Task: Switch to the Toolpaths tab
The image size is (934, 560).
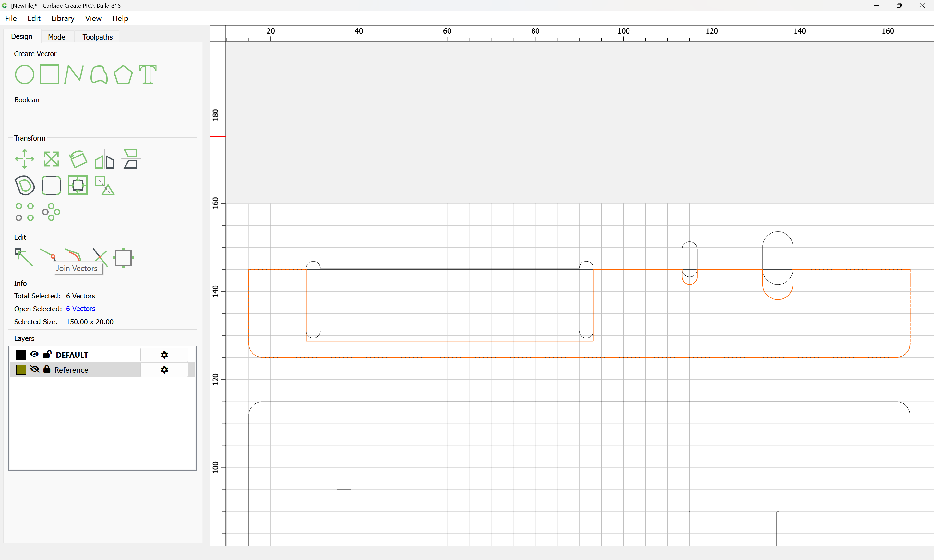Action: pyautogui.click(x=97, y=37)
